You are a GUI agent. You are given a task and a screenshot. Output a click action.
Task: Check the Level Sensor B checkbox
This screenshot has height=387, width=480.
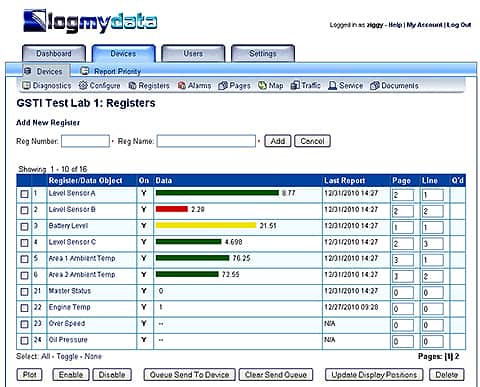click(24, 210)
